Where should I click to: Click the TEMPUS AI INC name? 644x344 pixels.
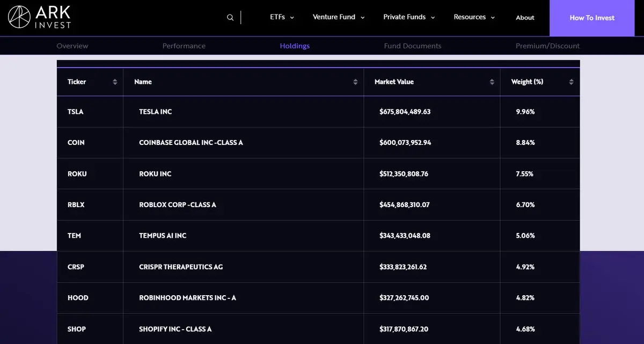coord(163,236)
